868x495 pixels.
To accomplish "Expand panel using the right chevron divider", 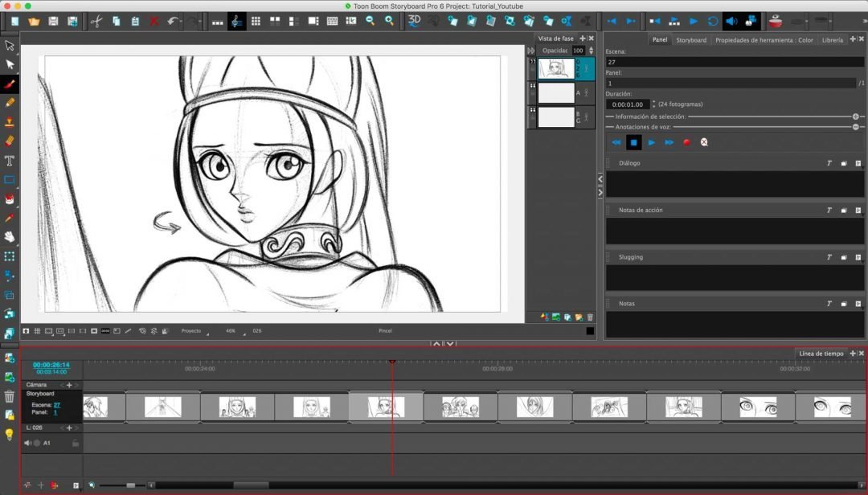I will (x=600, y=192).
